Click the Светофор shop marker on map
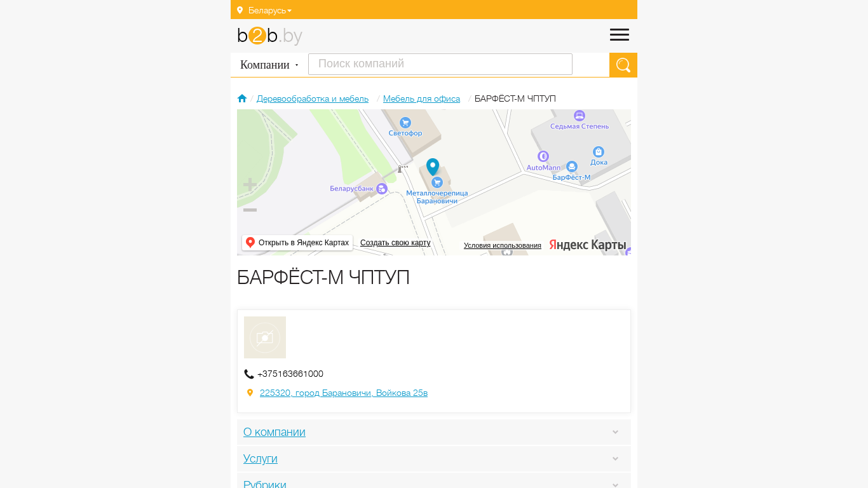This screenshot has width=868, height=488. [x=405, y=123]
